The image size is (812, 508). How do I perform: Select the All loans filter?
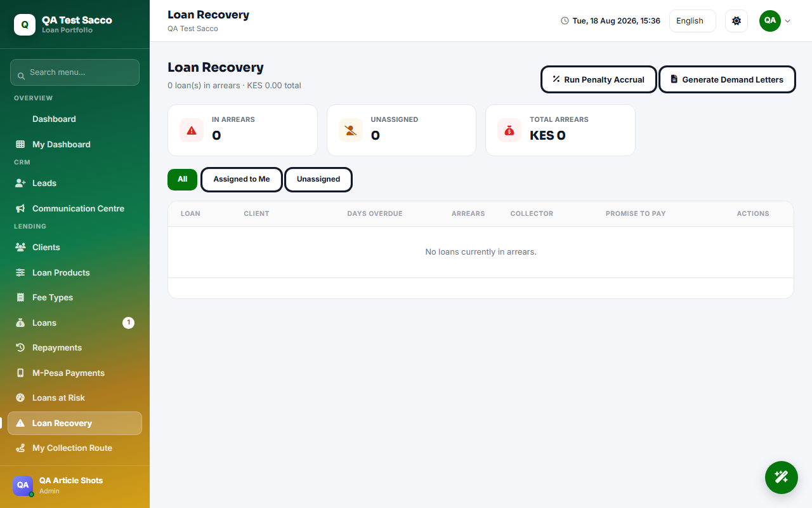pyautogui.click(x=183, y=180)
